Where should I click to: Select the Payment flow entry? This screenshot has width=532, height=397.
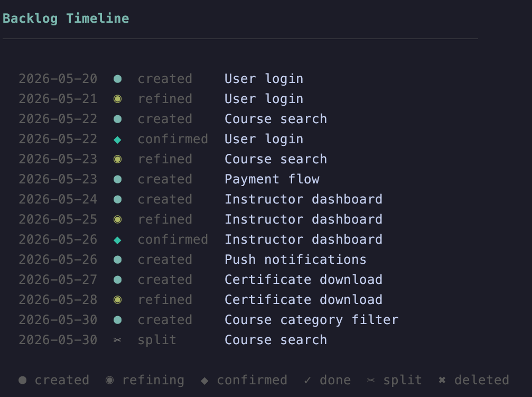pyautogui.click(x=272, y=179)
